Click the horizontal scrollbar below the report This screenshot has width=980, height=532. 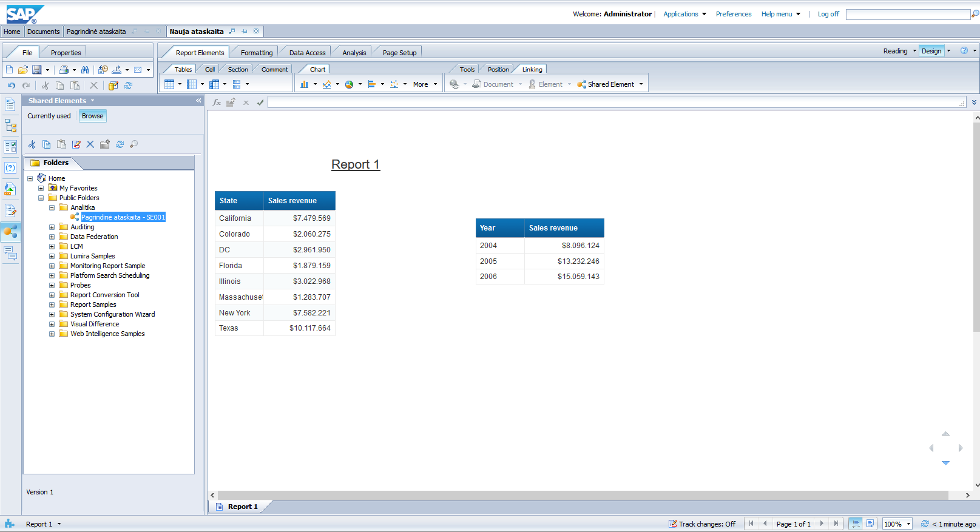(x=583, y=495)
